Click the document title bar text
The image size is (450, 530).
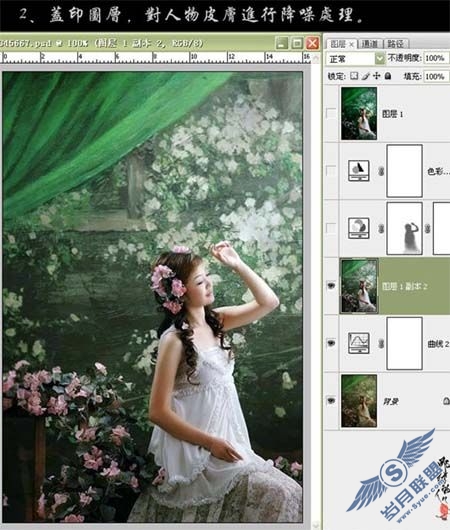pos(101,43)
